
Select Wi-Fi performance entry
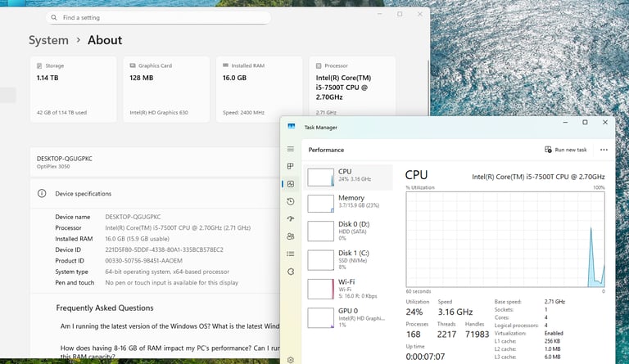tap(348, 289)
